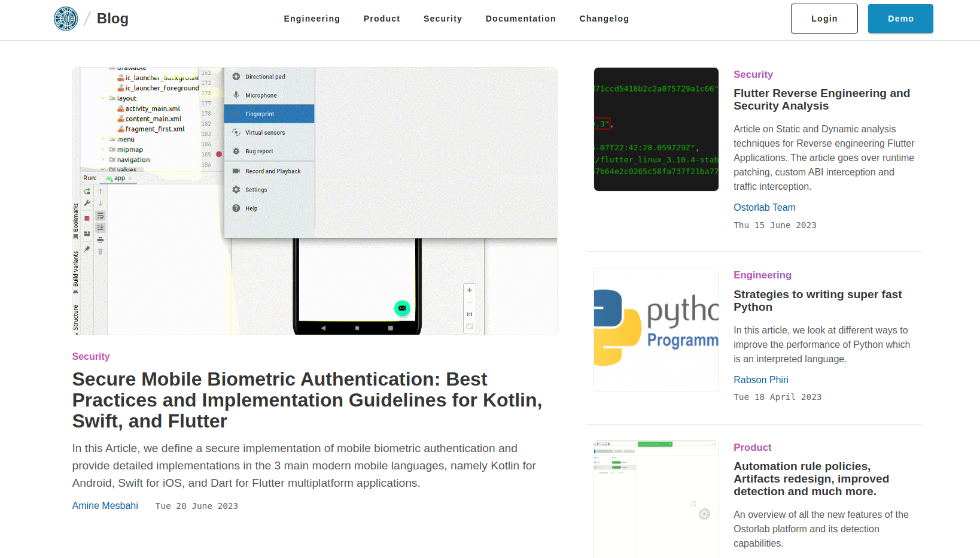Click the Product tag above the Automation article
980x558 pixels.
[x=753, y=447]
